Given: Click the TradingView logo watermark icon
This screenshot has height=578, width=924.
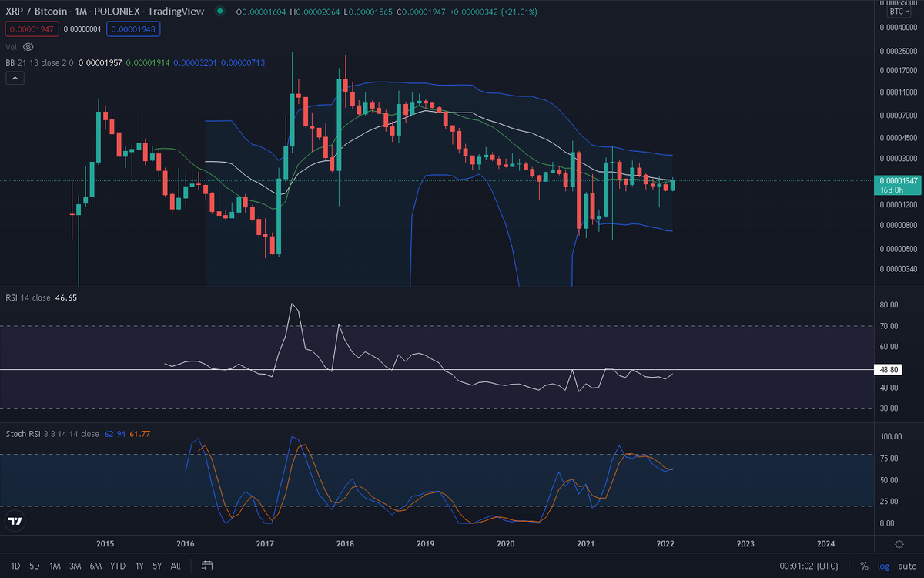Looking at the screenshot, I should pos(15,522).
